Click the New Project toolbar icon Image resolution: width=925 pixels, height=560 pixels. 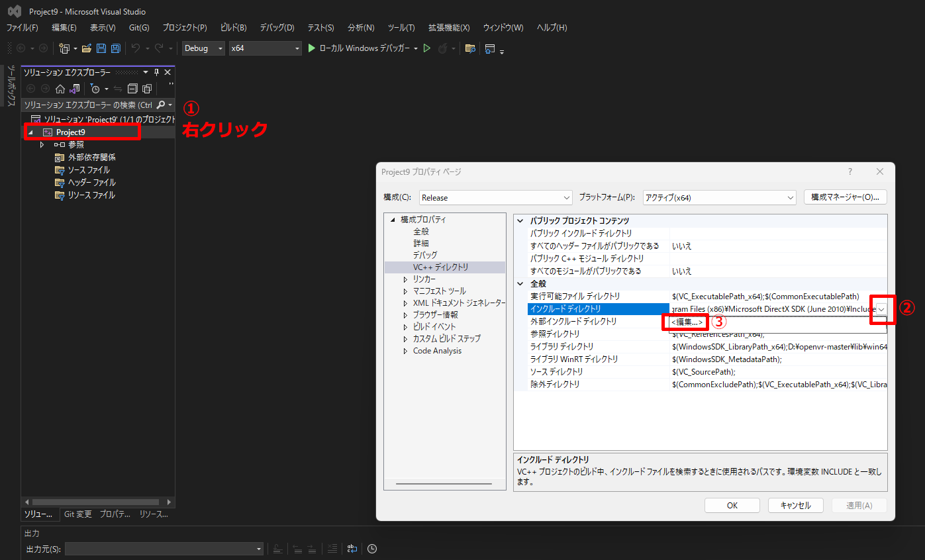(x=64, y=48)
